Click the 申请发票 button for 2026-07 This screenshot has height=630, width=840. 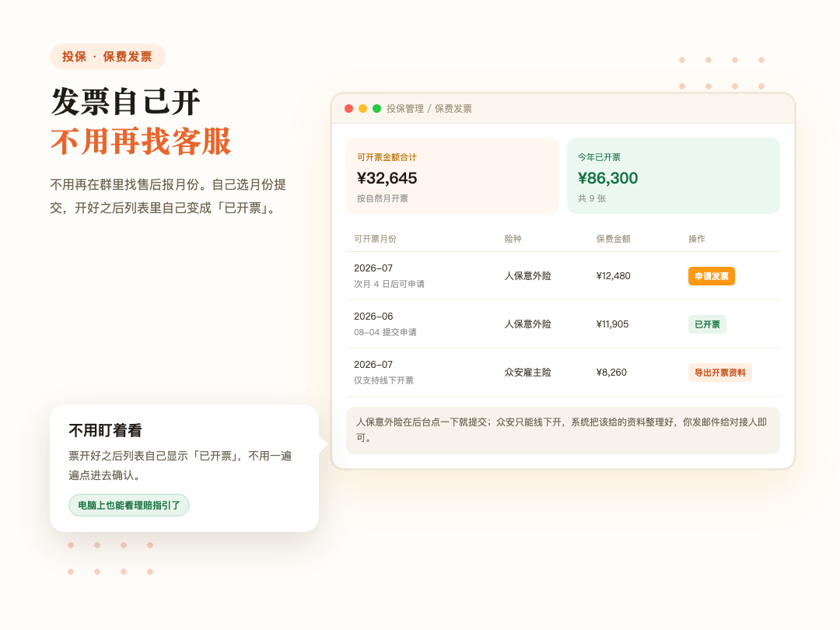point(711,276)
